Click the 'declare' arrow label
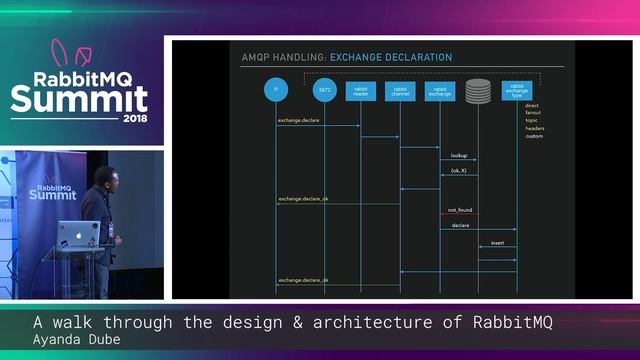The image size is (640, 360). 460,225
